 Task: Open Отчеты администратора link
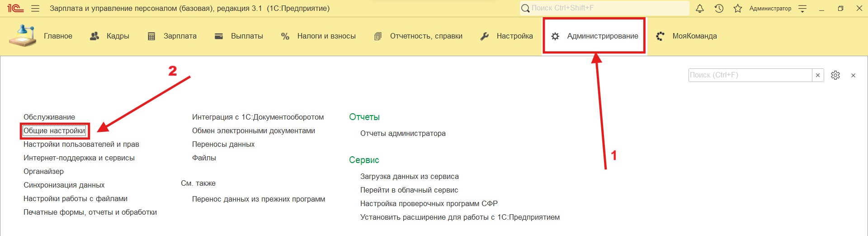(403, 134)
